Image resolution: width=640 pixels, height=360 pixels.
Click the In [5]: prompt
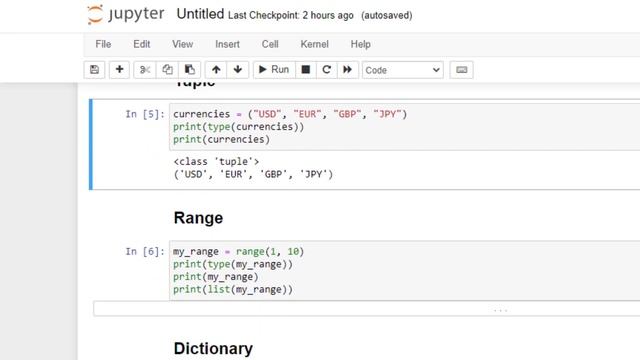144,114
